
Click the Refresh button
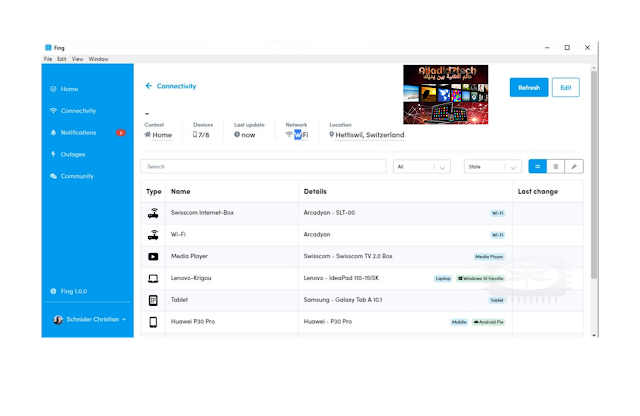point(529,87)
